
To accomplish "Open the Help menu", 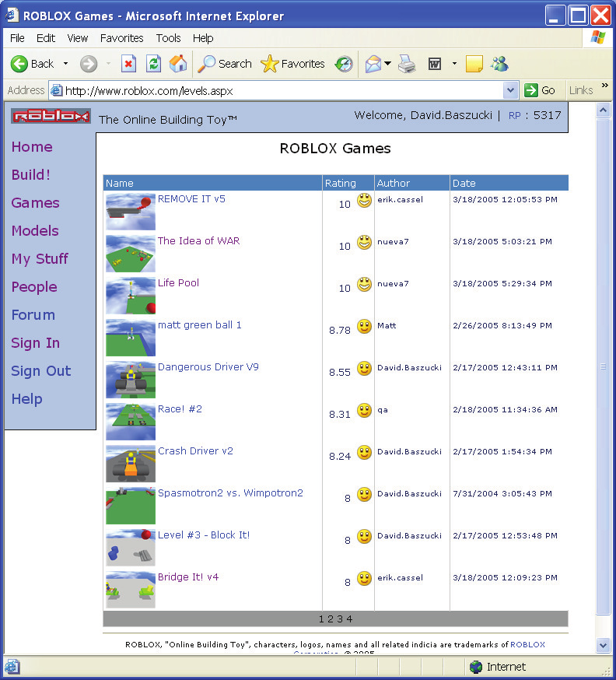I will 203,38.
